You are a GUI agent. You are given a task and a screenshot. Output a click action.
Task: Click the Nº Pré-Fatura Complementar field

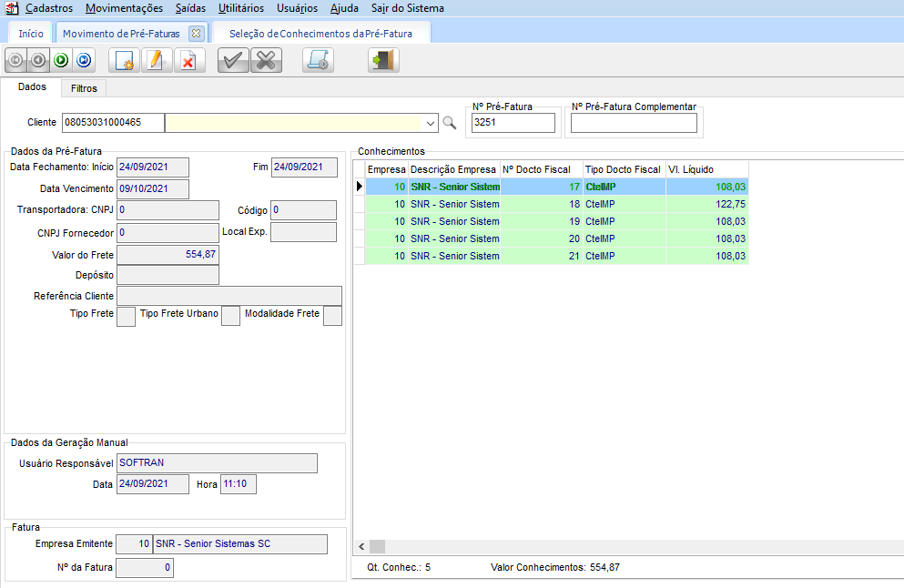634,123
